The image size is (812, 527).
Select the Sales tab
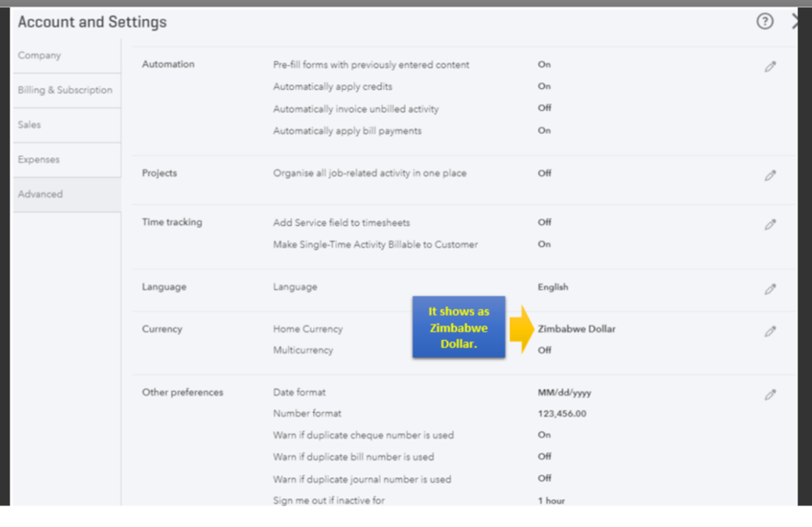point(29,125)
